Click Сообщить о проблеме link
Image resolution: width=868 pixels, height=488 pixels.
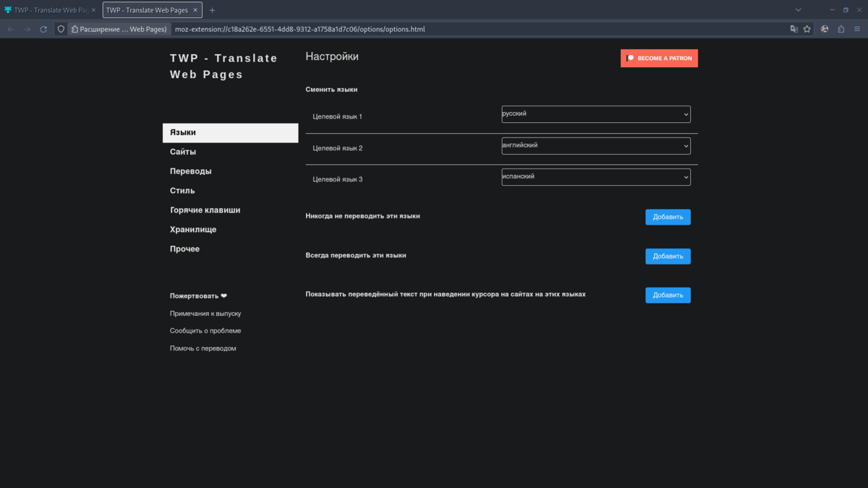205,331
